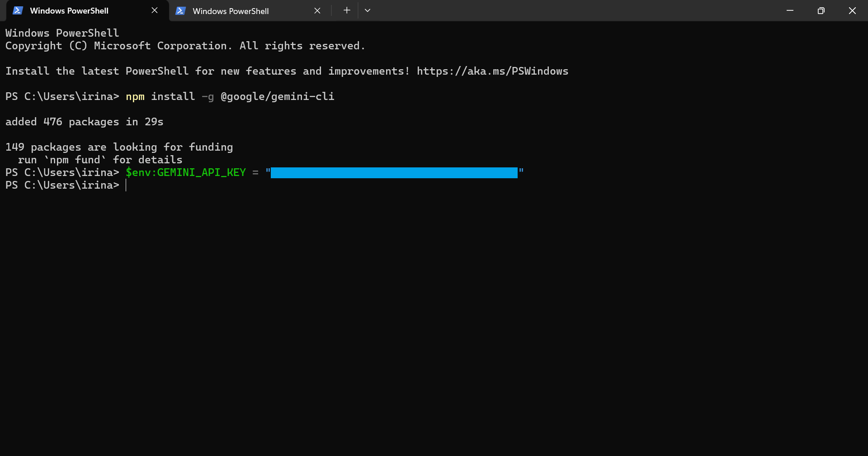
Task: Restore down the terminal window
Action: point(821,10)
